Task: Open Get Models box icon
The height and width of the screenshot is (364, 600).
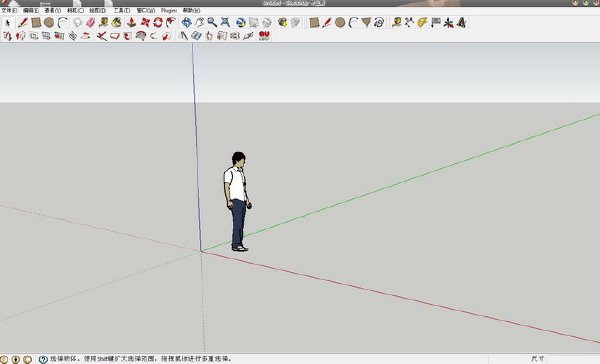Action: pos(282,23)
